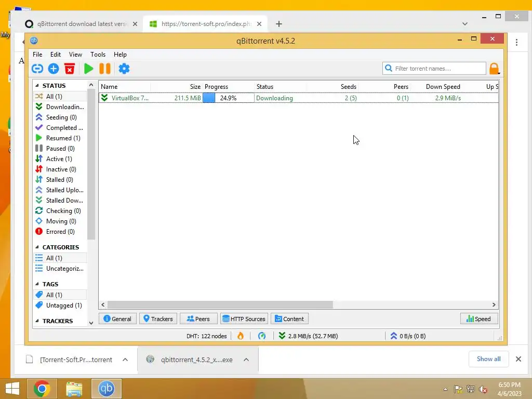
Task: Select Untagged (1) tag filter
Action: 60,305
